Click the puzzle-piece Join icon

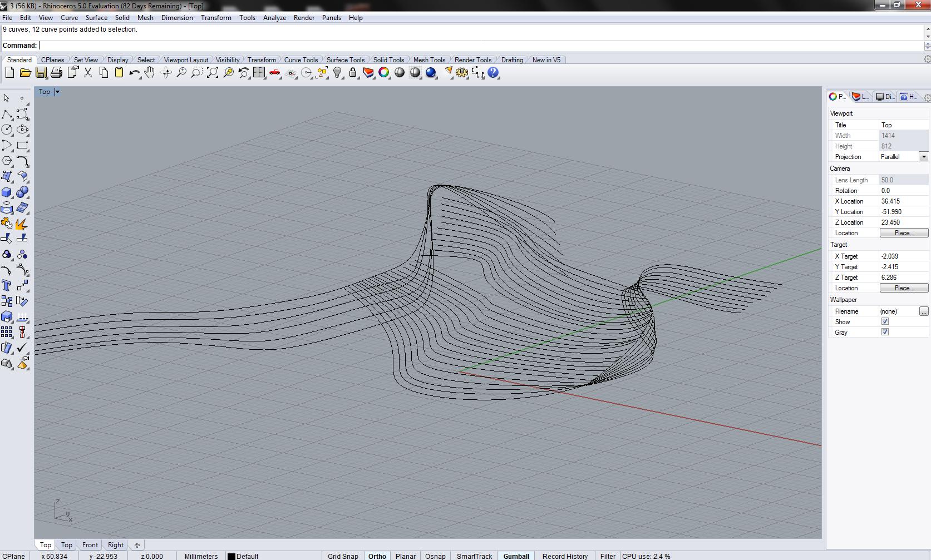[x=7, y=223]
